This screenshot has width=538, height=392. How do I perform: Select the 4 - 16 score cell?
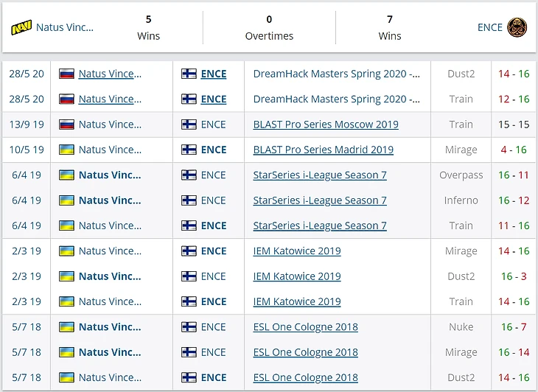pos(514,150)
